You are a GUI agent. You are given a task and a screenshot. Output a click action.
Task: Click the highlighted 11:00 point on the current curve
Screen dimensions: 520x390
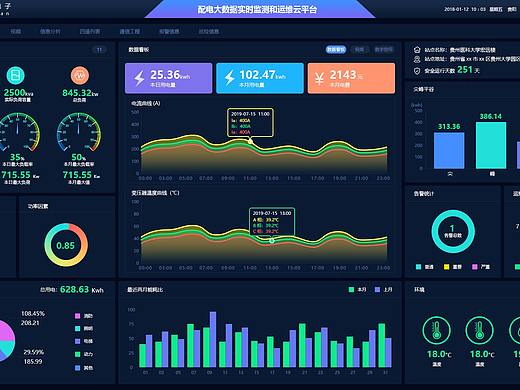pyautogui.click(x=250, y=142)
